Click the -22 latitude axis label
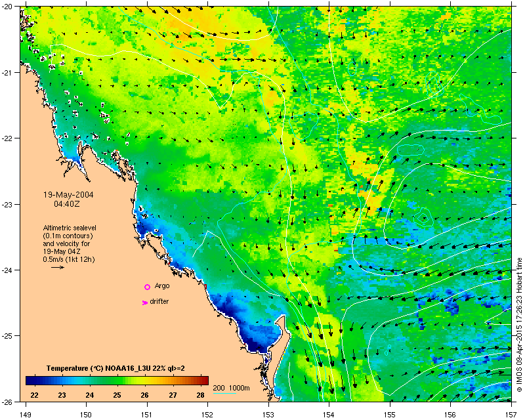This screenshot has width=525, height=420. pos(7,138)
